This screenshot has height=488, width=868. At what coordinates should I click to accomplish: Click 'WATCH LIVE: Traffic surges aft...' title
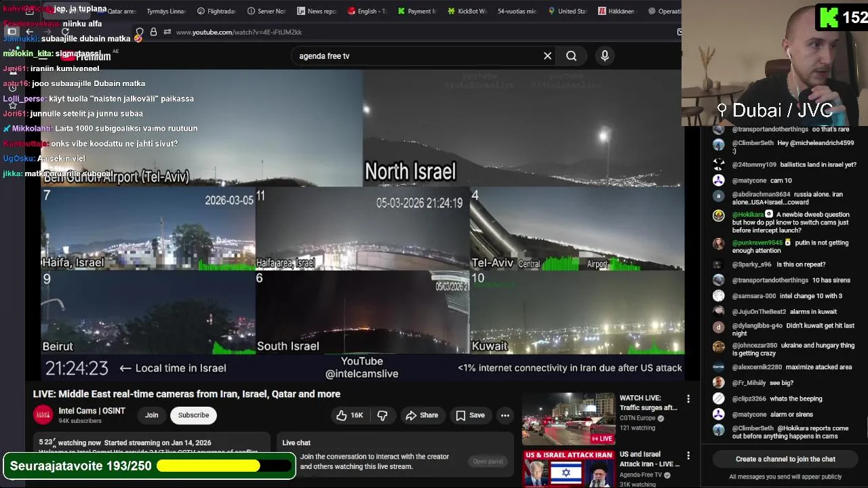[648, 403]
